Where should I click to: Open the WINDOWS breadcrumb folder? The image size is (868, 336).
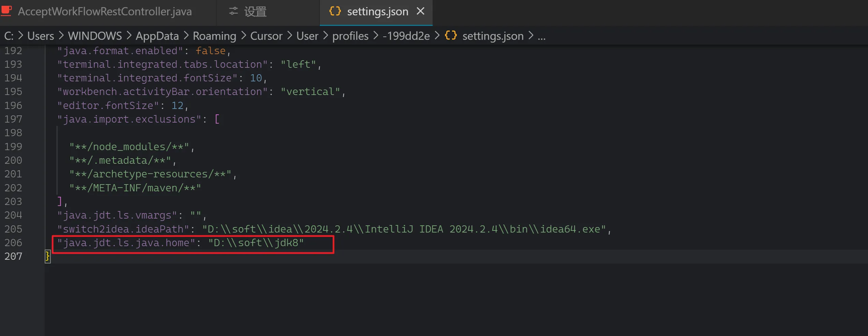pos(95,36)
